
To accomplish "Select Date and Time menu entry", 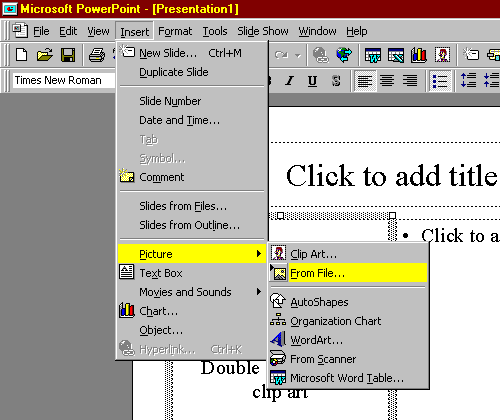I will point(192,120).
